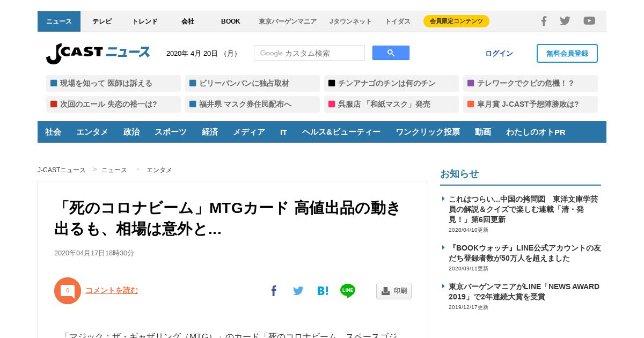Click the blue search magnifier button
The width and height of the screenshot is (644, 338).
(x=391, y=53)
